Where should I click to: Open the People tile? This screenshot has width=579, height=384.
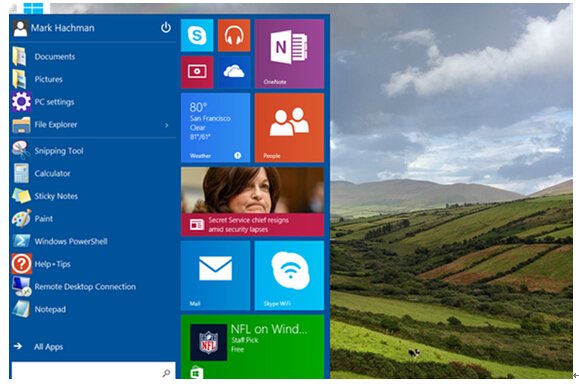point(289,128)
